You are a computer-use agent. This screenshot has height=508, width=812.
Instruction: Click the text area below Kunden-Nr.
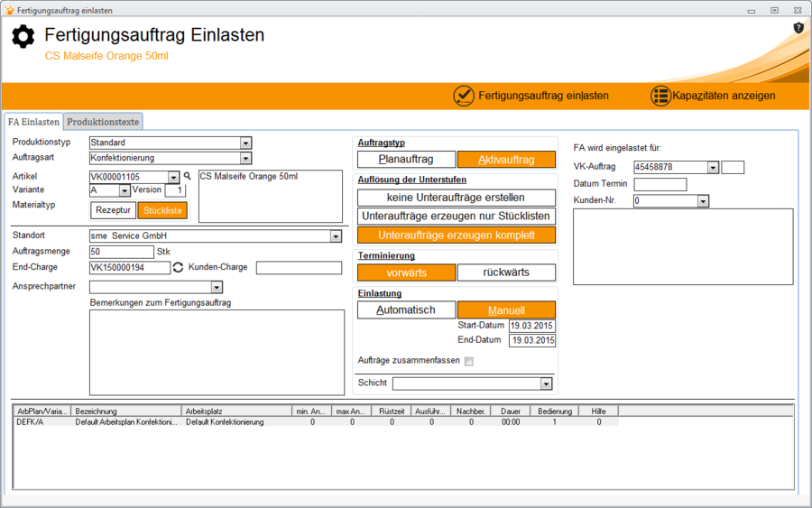click(x=683, y=247)
